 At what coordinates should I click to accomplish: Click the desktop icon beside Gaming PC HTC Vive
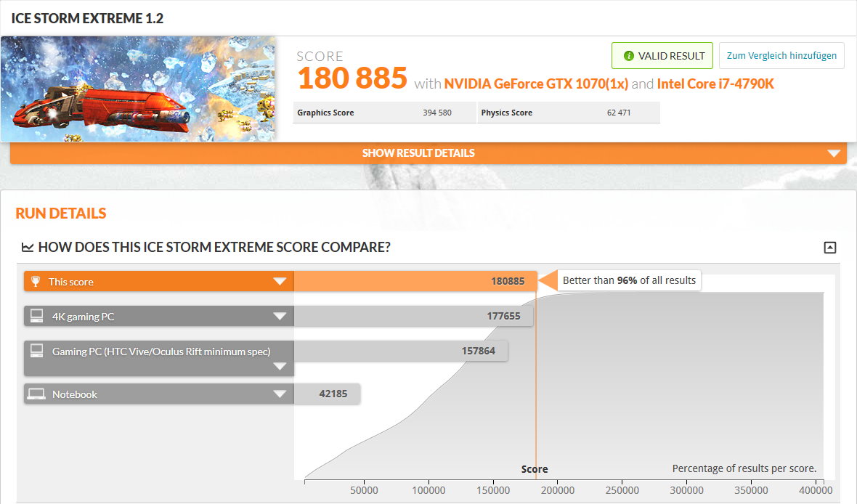pos(36,351)
